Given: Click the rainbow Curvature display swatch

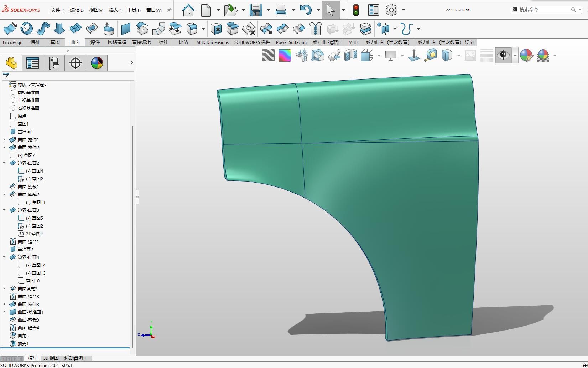Looking at the screenshot, I should [x=285, y=55].
